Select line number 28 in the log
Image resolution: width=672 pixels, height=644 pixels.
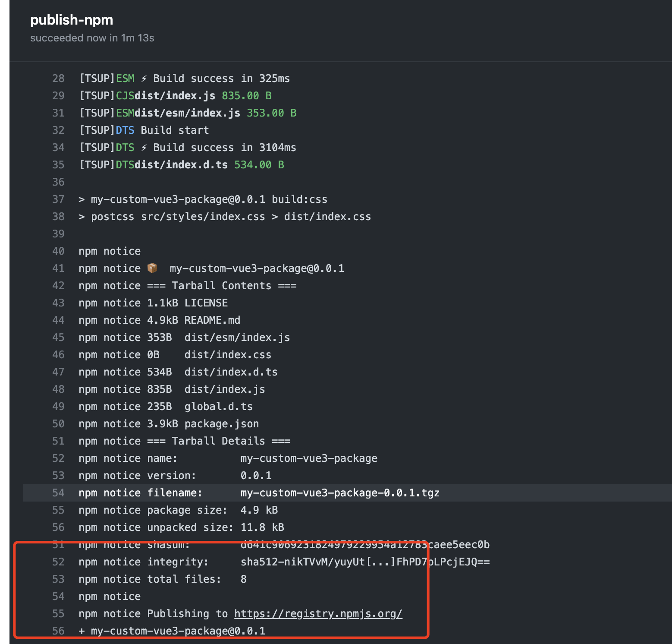pos(58,79)
